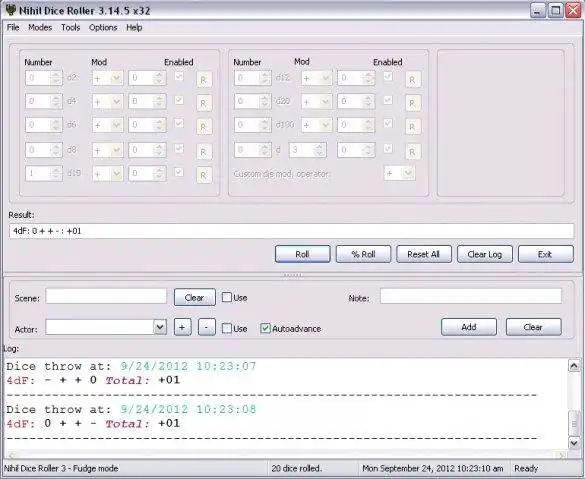Click the plus button to add an actor

(182, 327)
